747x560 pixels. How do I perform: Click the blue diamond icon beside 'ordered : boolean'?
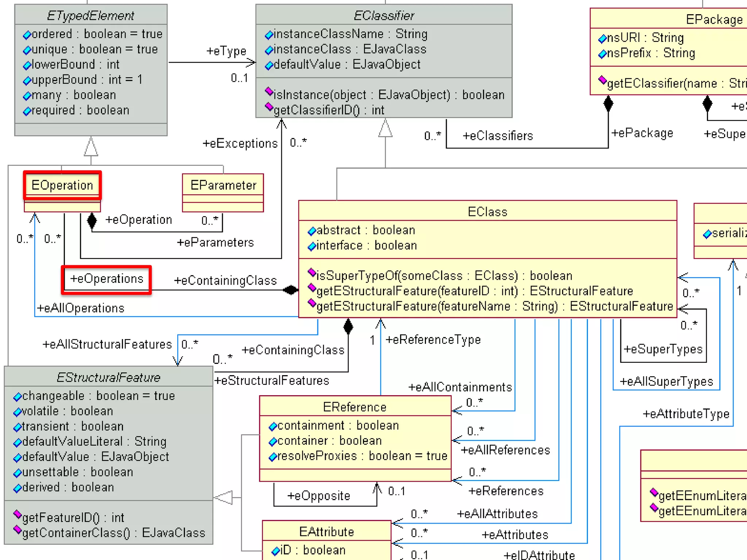[27, 35]
